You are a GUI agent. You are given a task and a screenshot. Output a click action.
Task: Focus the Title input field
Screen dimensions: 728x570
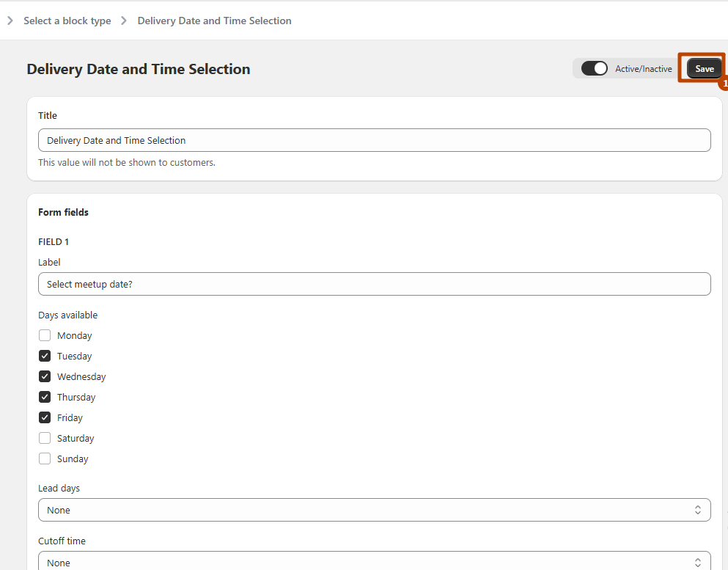click(x=374, y=140)
